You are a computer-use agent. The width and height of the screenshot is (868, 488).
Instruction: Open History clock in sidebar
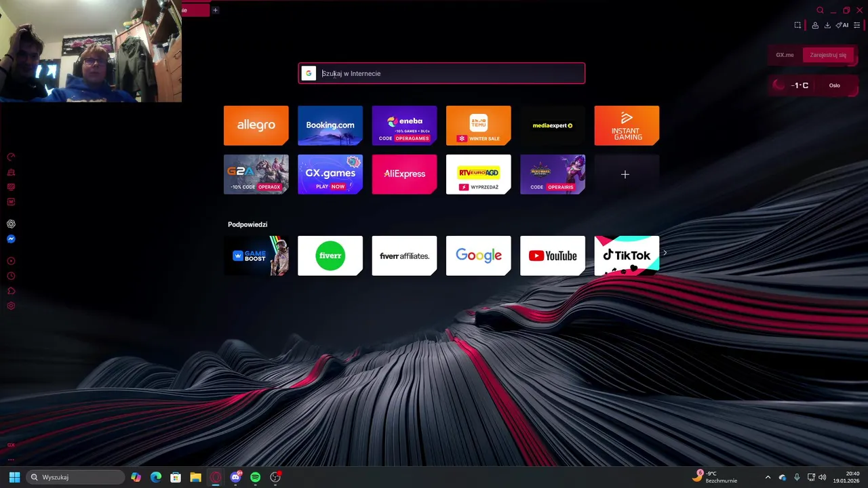pos(11,276)
